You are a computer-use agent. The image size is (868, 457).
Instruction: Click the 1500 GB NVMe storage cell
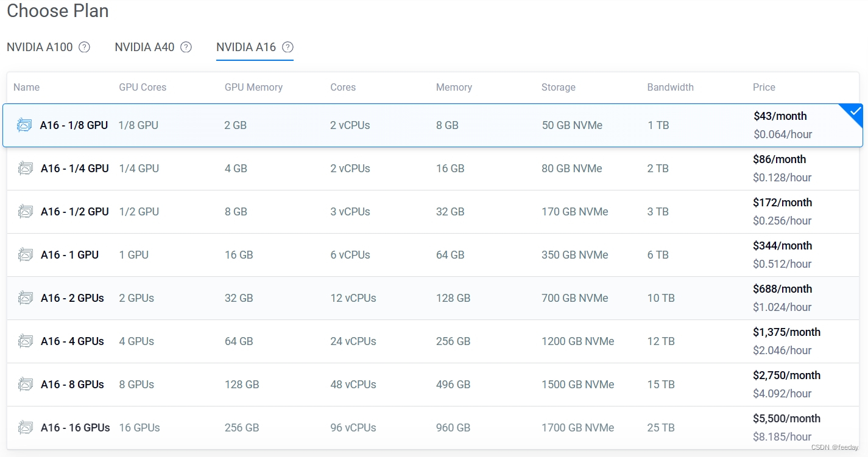(578, 385)
